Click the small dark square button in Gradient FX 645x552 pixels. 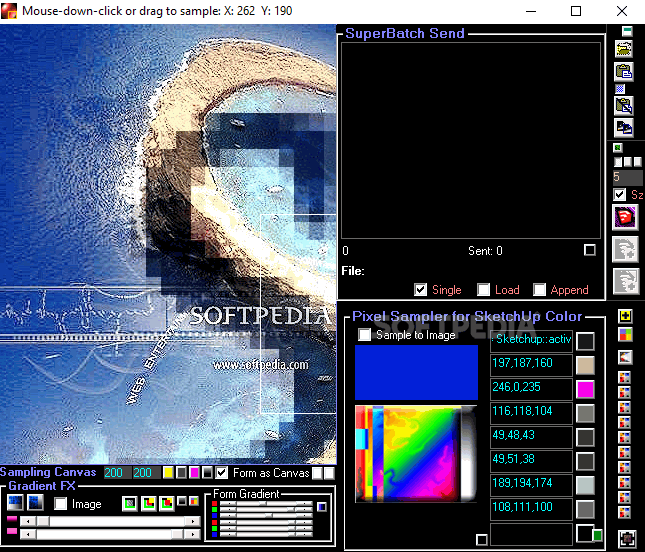181,501
